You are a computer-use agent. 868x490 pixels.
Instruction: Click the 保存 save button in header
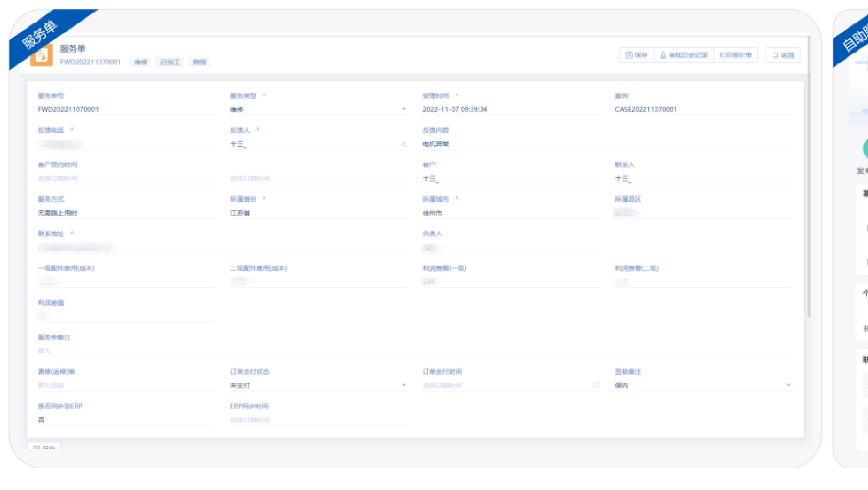(x=636, y=55)
